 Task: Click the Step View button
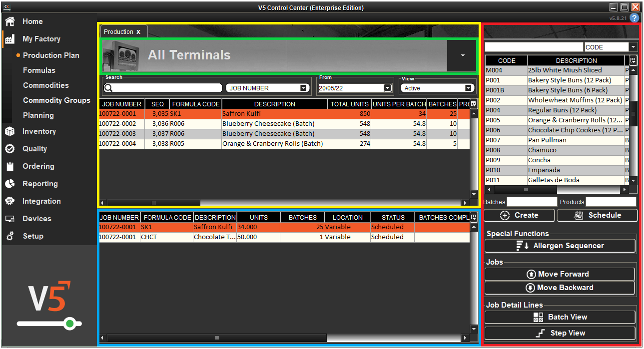tap(560, 333)
